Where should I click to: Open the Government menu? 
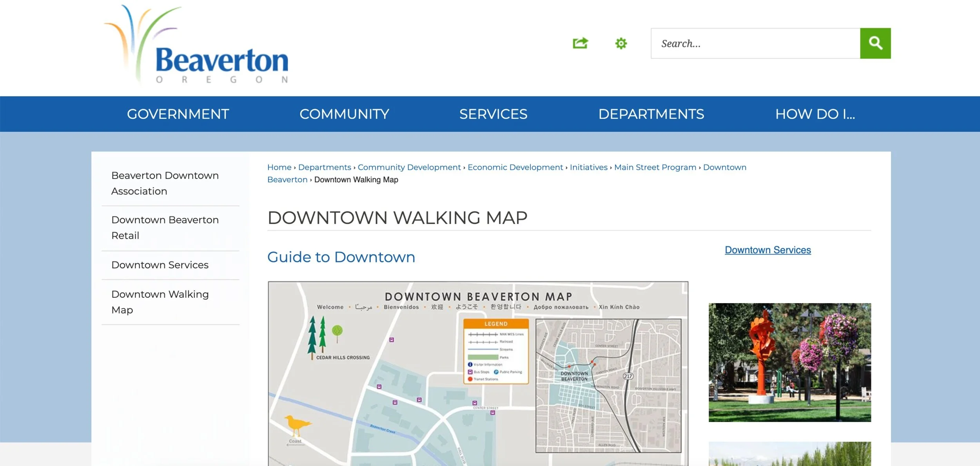click(x=178, y=114)
